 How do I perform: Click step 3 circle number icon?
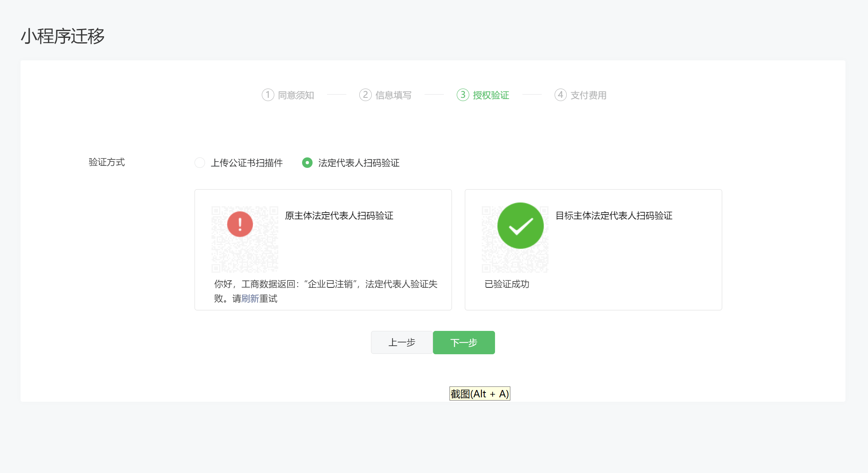click(x=463, y=95)
